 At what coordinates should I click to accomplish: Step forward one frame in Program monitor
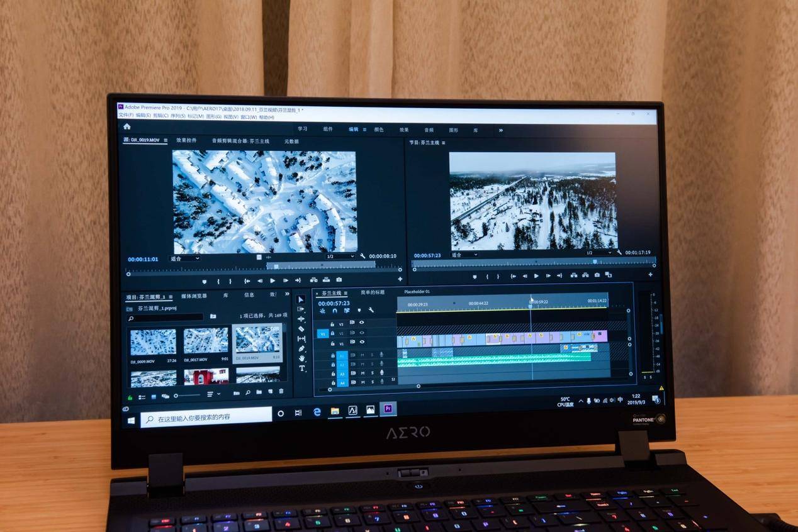click(x=548, y=276)
